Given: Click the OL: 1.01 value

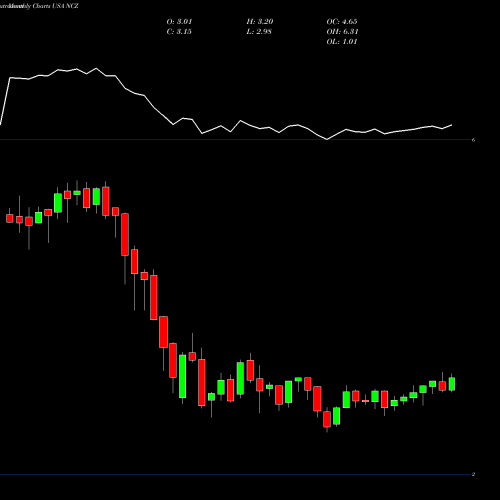Looking at the screenshot, I should coord(342,42).
